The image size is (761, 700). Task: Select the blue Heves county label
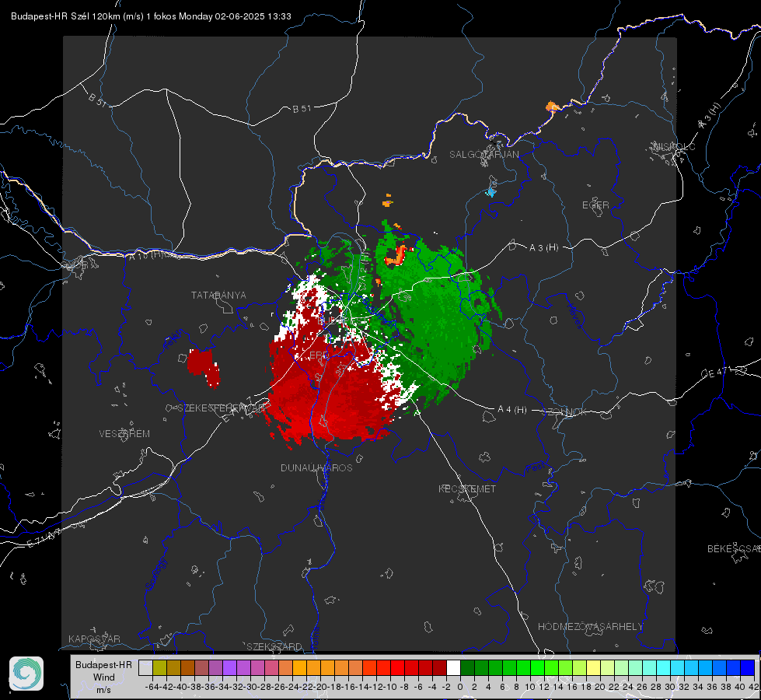[574, 316]
